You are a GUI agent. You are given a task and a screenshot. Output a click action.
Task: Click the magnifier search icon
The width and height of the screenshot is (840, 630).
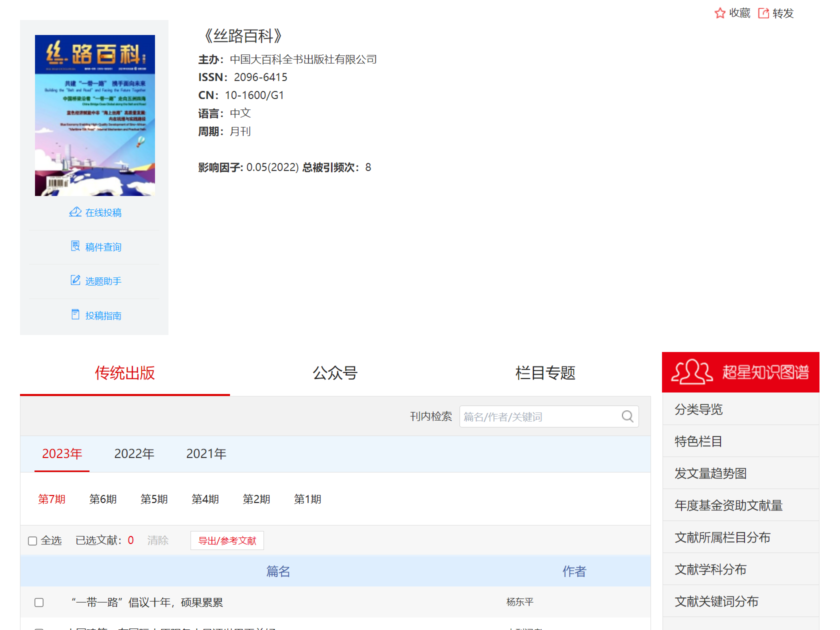coord(627,416)
